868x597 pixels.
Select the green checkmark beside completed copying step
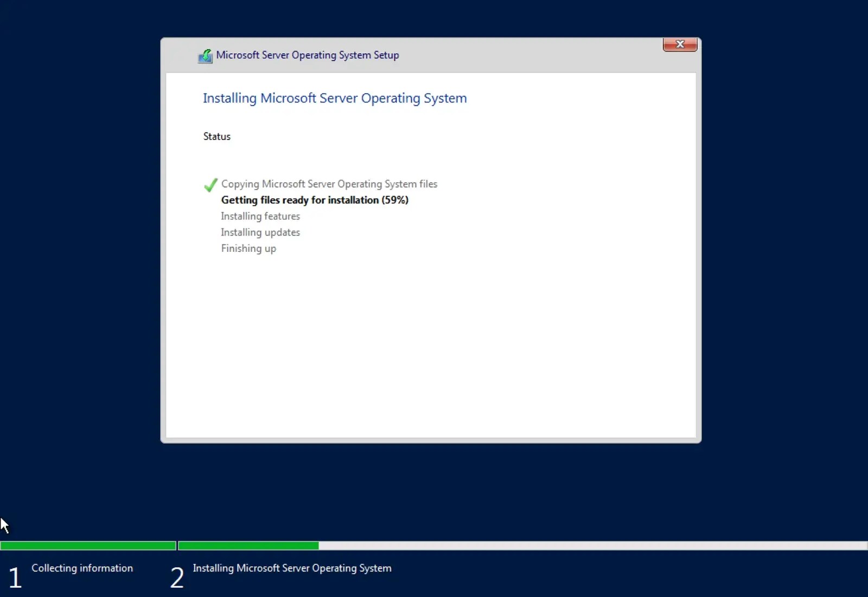coord(210,186)
